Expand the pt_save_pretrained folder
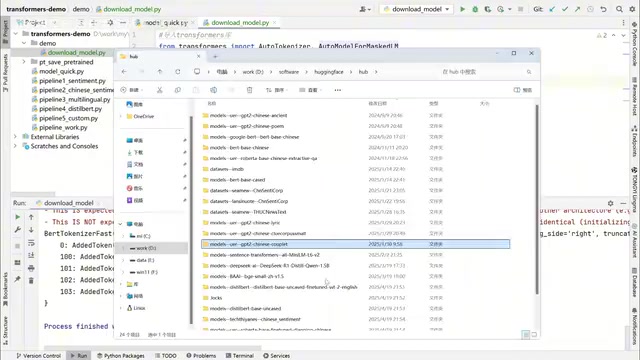The width and height of the screenshot is (640, 360). click(x=24, y=62)
